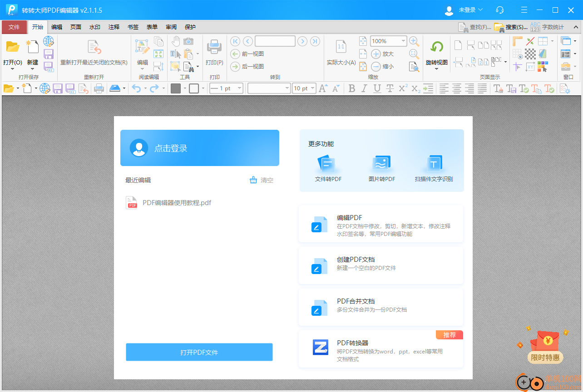
Task: Open recent file PDF编辑器使用教程.pdf
Action: pyautogui.click(x=169, y=203)
